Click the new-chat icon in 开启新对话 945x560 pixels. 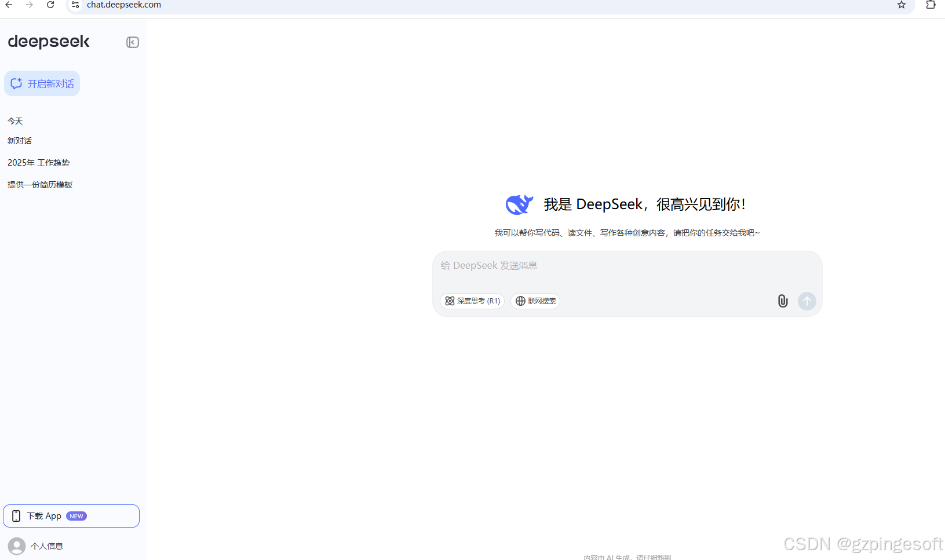pos(16,83)
